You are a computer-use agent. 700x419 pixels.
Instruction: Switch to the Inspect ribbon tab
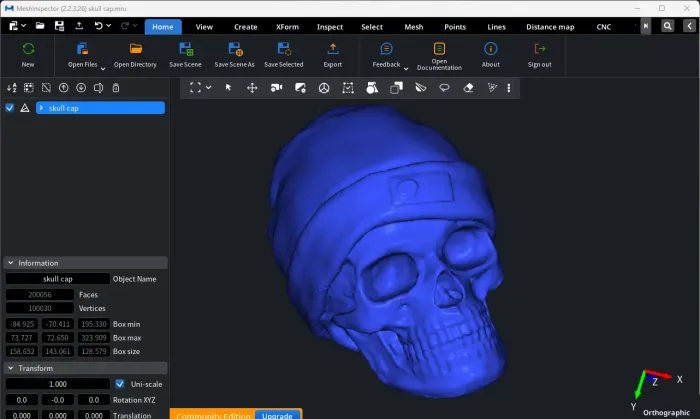coord(330,27)
